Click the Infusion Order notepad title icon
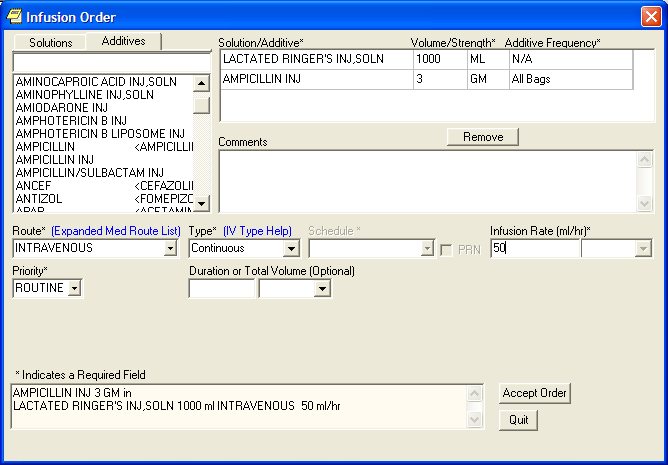 [14, 17]
